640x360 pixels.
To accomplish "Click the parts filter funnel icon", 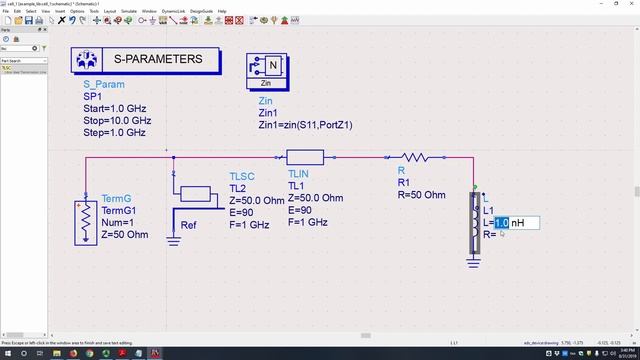I will coord(44,48).
